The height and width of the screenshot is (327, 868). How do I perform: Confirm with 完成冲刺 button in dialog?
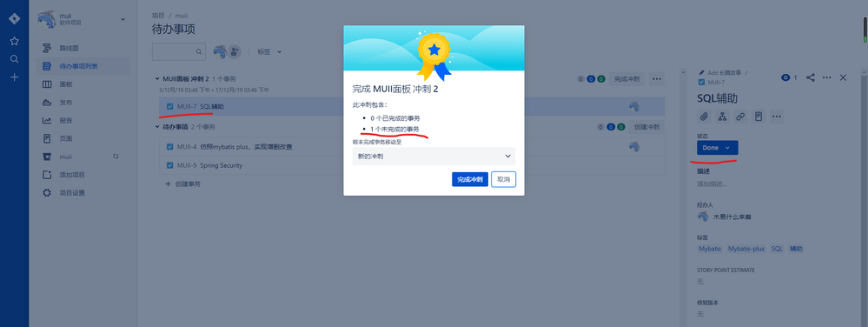click(x=470, y=179)
